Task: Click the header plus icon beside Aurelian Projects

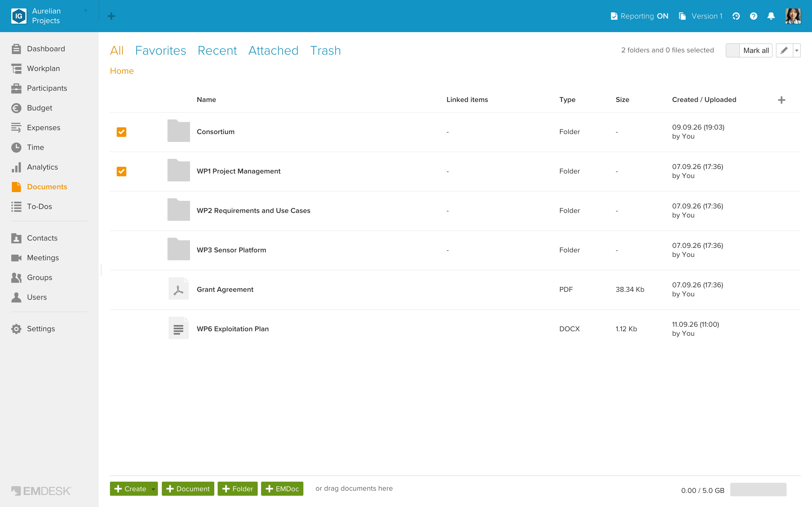Action: [x=111, y=16]
